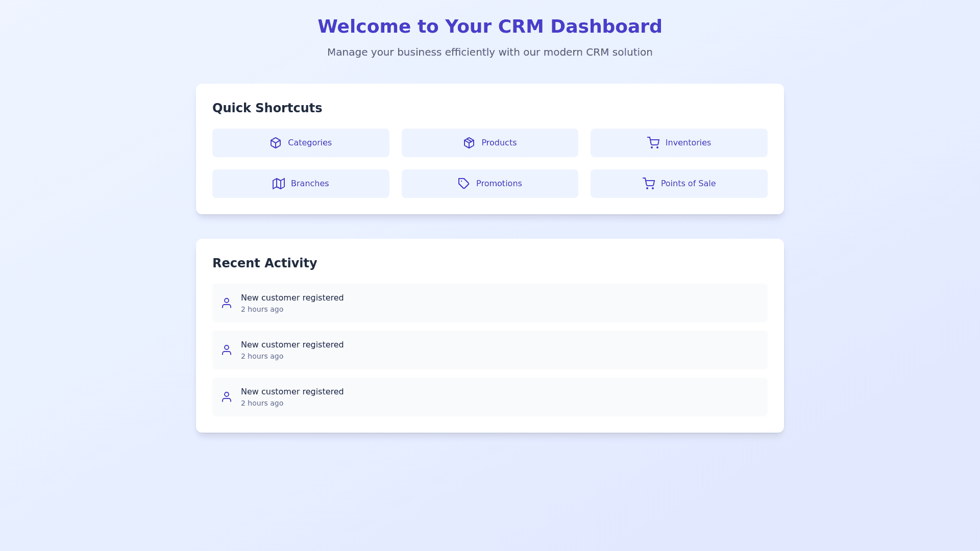Click the Recent Activity heading
Image resolution: width=980 pixels, height=551 pixels.
click(x=264, y=263)
